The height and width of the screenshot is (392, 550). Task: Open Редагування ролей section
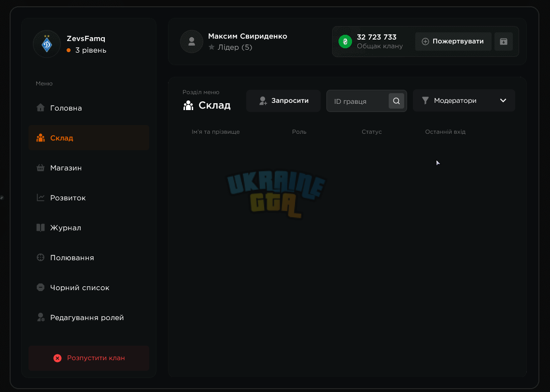tap(89, 317)
